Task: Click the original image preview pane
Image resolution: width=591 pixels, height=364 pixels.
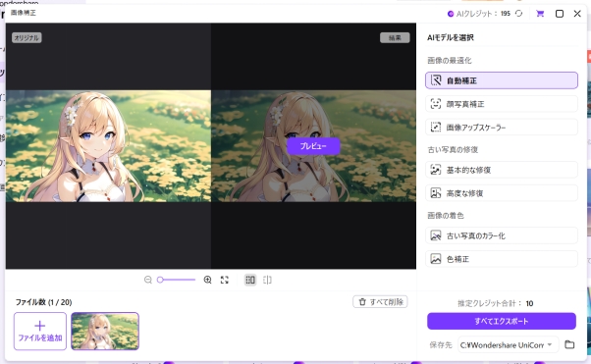Action: tap(108, 146)
